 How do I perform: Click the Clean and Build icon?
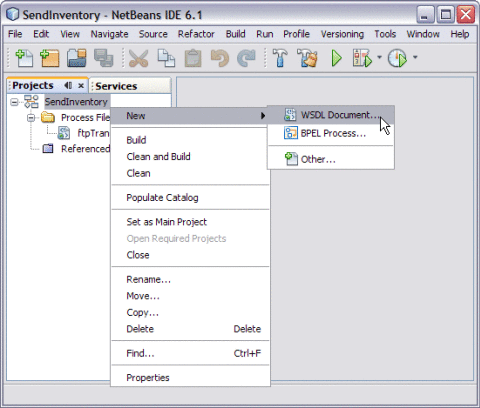click(x=307, y=58)
